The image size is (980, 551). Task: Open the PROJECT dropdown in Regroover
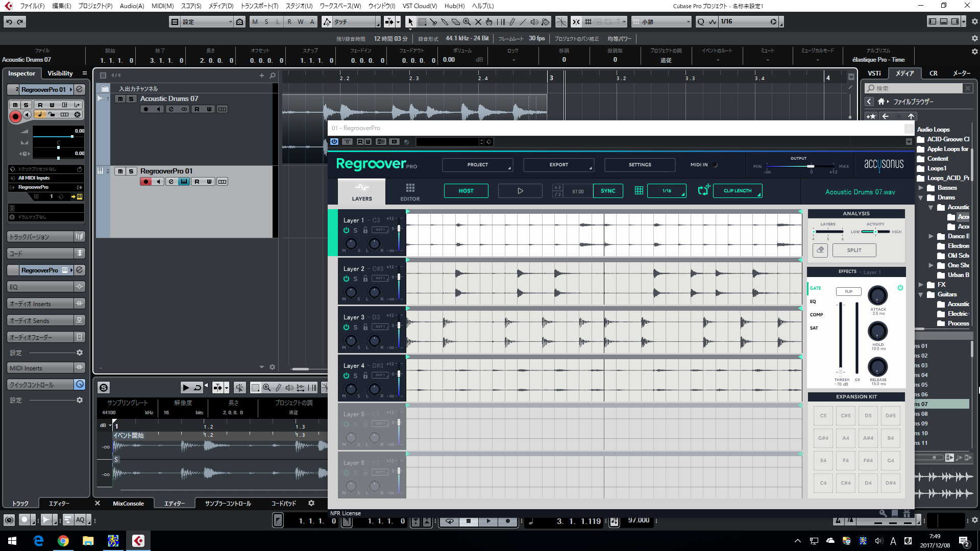click(477, 165)
